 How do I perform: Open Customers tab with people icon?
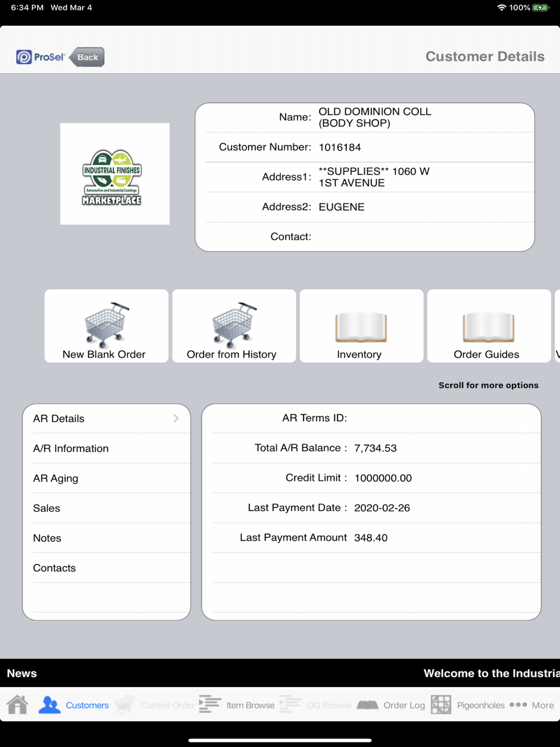click(50, 704)
